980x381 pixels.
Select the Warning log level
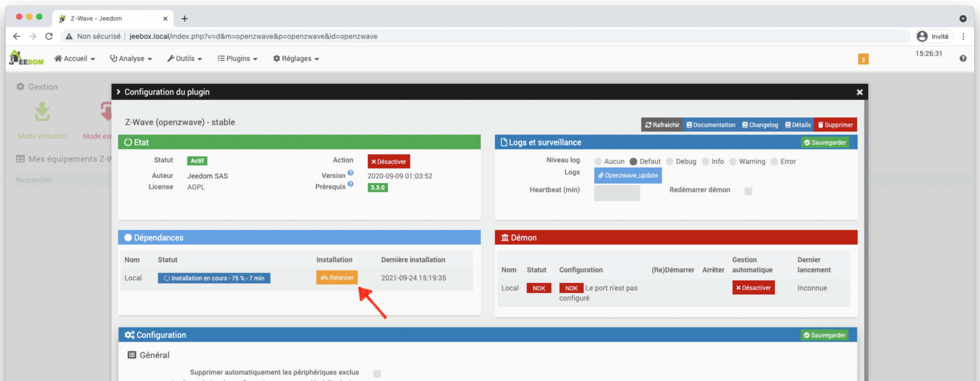pyautogui.click(x=733, y=161)
